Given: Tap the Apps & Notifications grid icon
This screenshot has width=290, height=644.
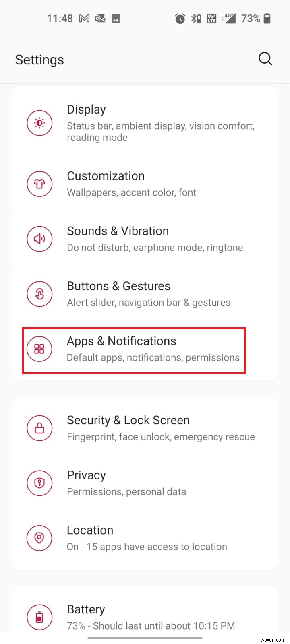Looking at the screenshot, I should click(x=39, y=349).
